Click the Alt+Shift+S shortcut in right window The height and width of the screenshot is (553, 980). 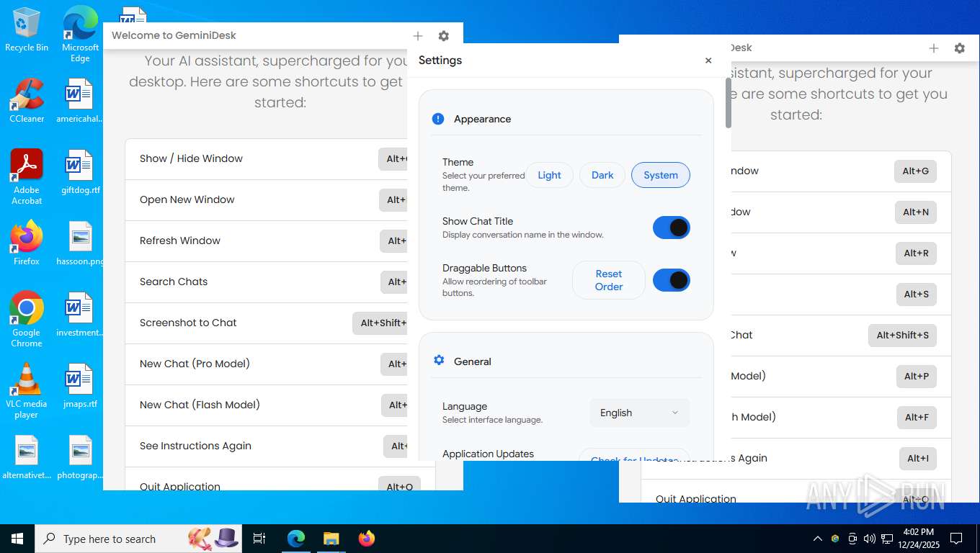pyautogui.click(x=902, y=336)
